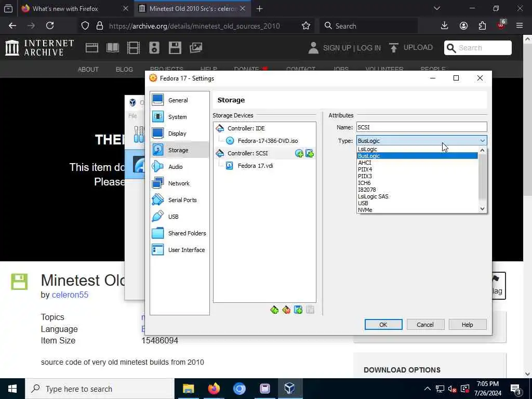Collapse the Type dropdown with its arrow

click(x=483, y=141)
